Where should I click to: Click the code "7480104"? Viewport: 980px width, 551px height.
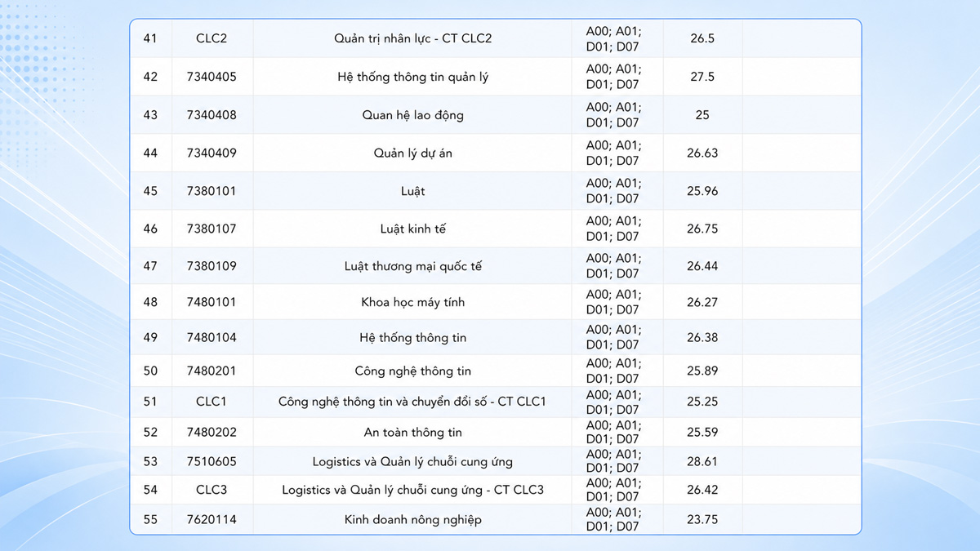coord(212,337)
